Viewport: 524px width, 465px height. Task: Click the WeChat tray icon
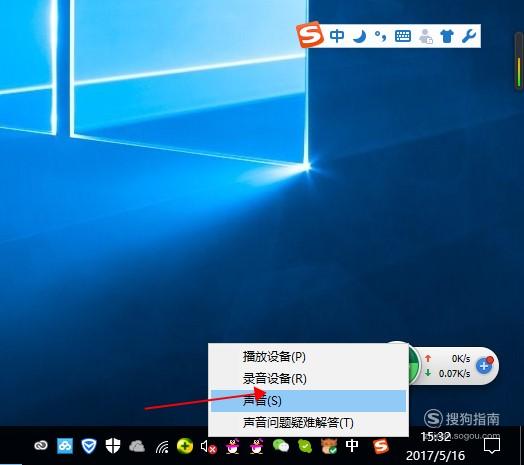[281, 446]
